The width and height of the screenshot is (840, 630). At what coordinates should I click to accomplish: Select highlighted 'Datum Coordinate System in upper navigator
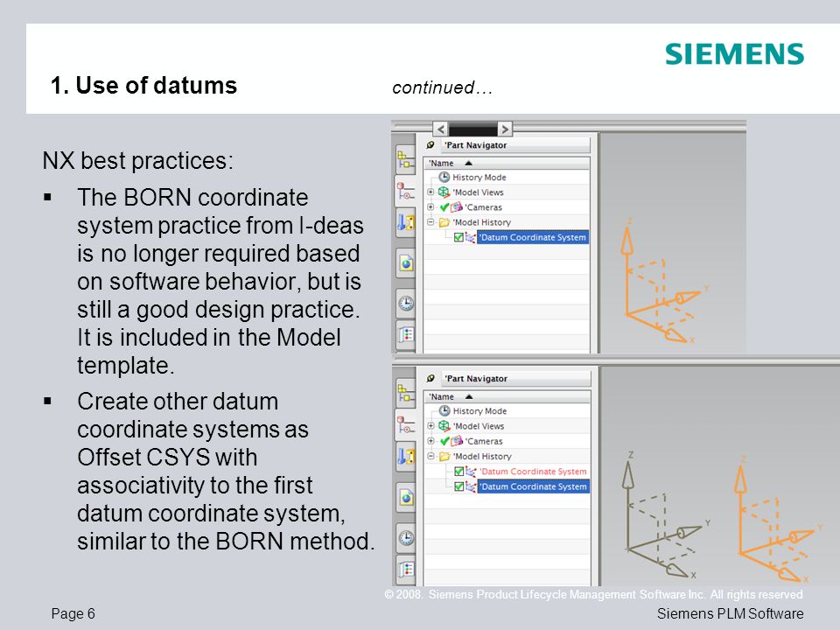[x=533, y=237]
